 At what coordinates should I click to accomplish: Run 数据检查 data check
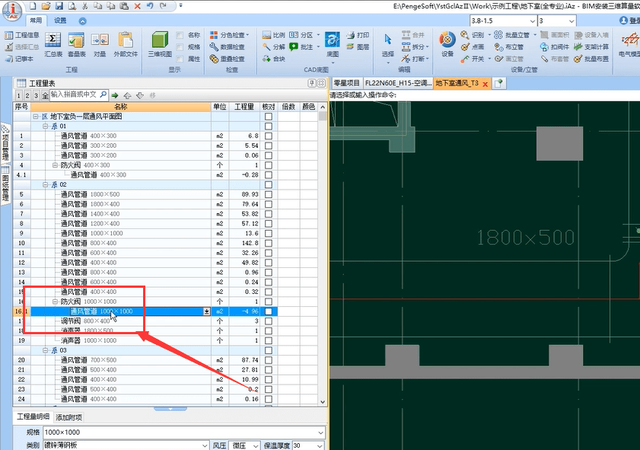[x=228, y=47]
